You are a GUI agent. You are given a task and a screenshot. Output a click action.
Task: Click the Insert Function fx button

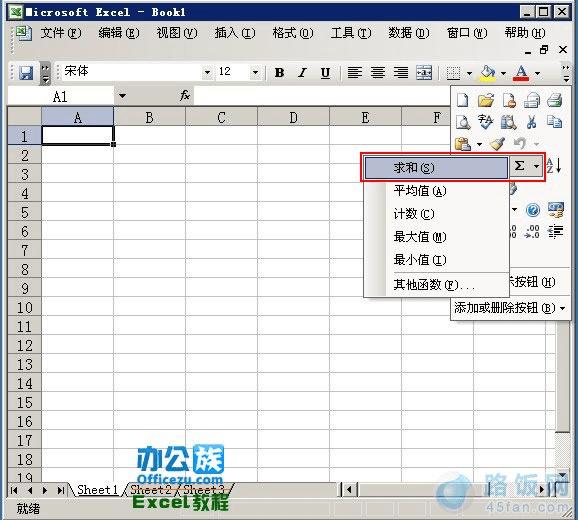click(x=185, y=96)
